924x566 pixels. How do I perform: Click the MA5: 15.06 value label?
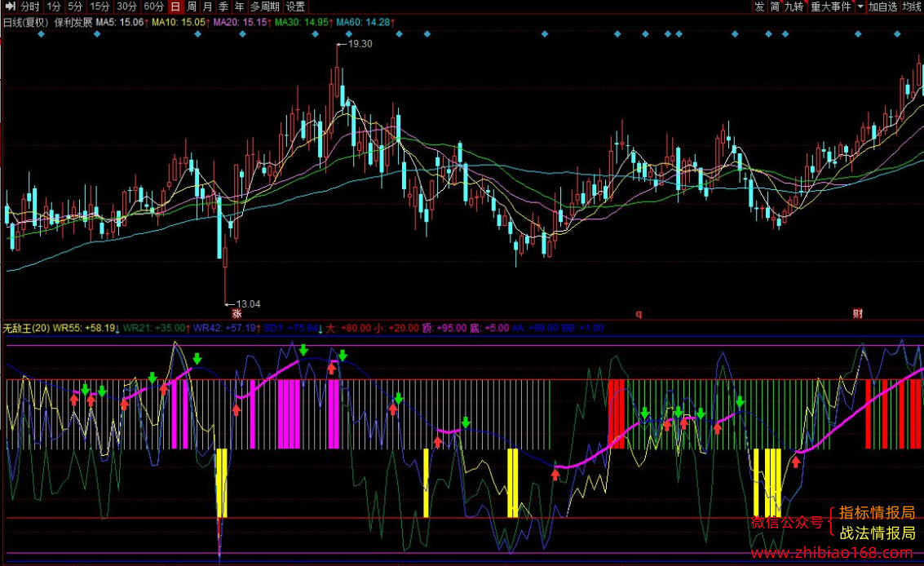click(122, 22)
